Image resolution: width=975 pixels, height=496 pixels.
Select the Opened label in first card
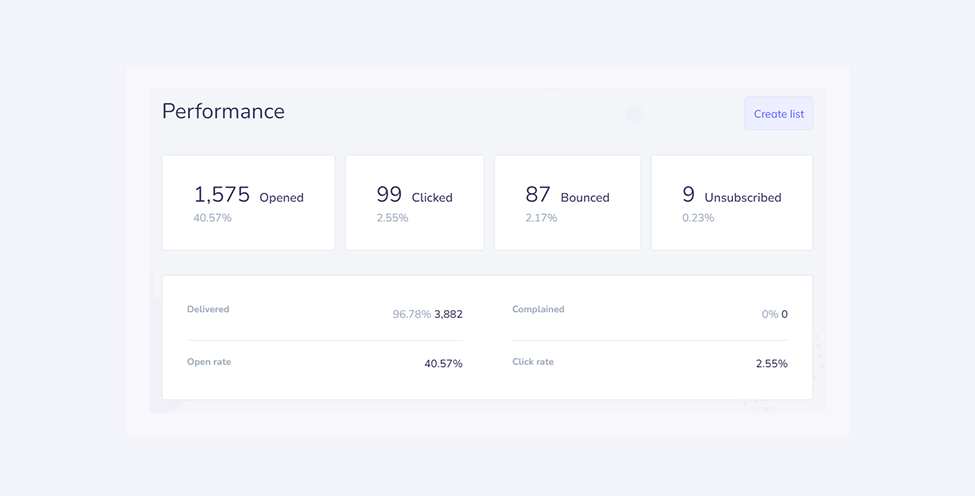click(x=281, y=198)
